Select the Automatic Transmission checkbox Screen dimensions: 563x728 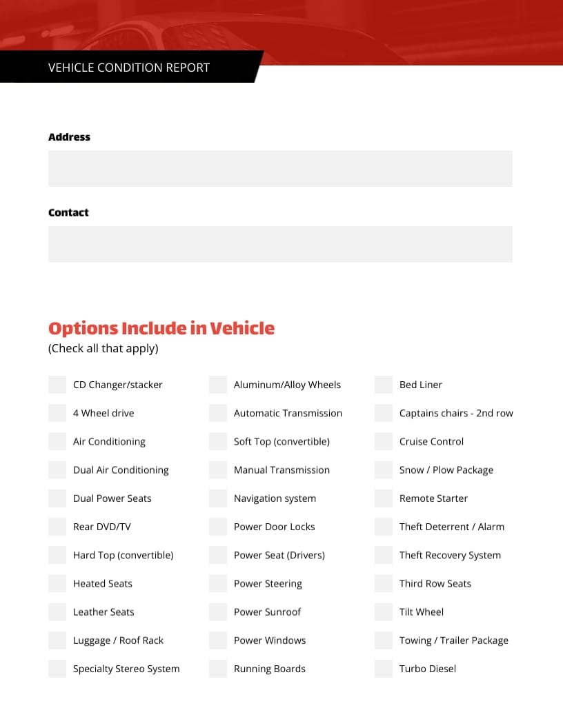(218, 413)
